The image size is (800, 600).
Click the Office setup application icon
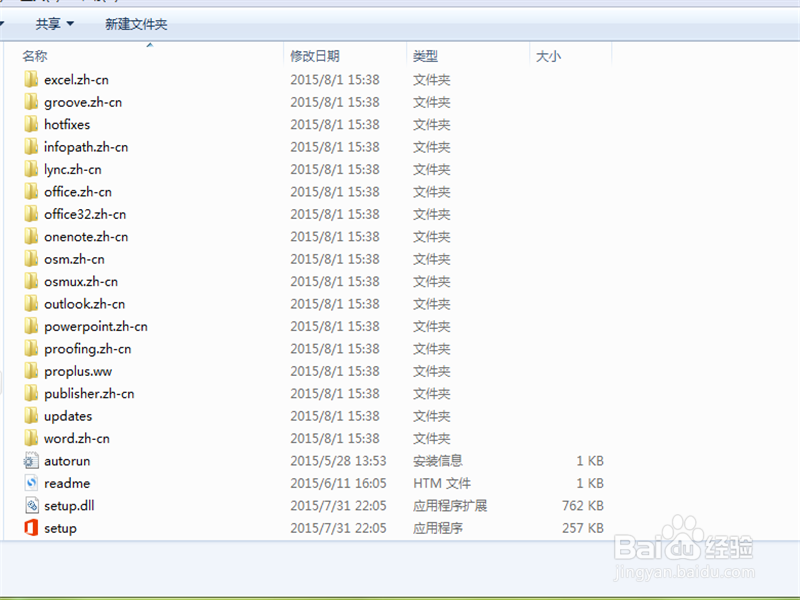31,528
